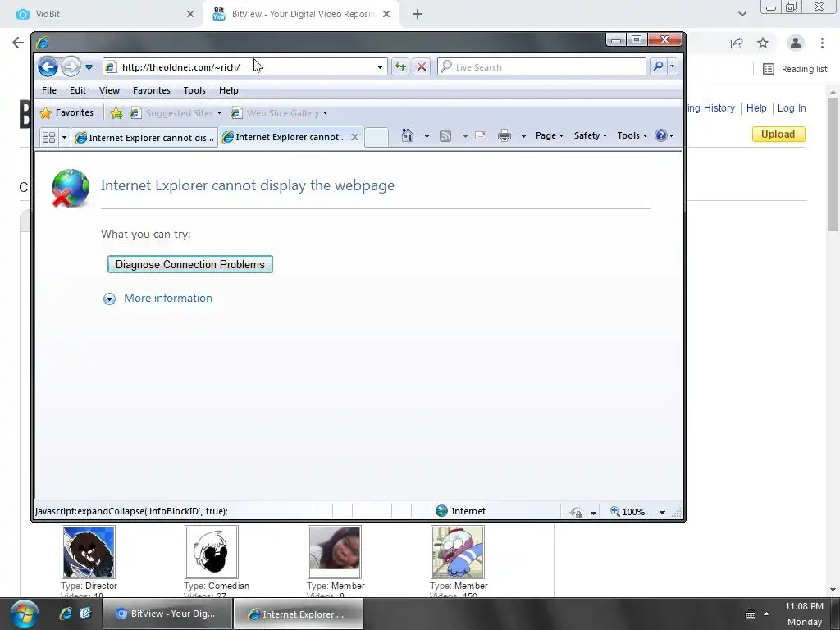Open the recent pages dropdown next to Forward

click(89, 67)
